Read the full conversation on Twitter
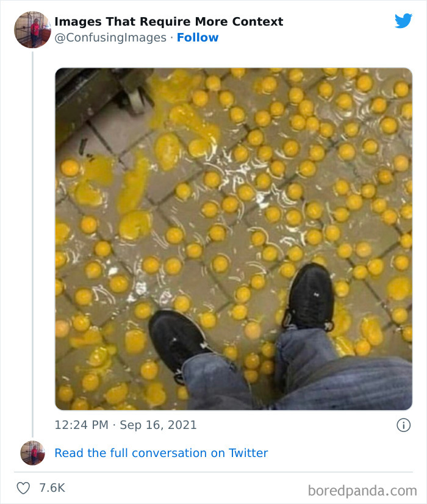427x504 pixels. coord(161,453)
